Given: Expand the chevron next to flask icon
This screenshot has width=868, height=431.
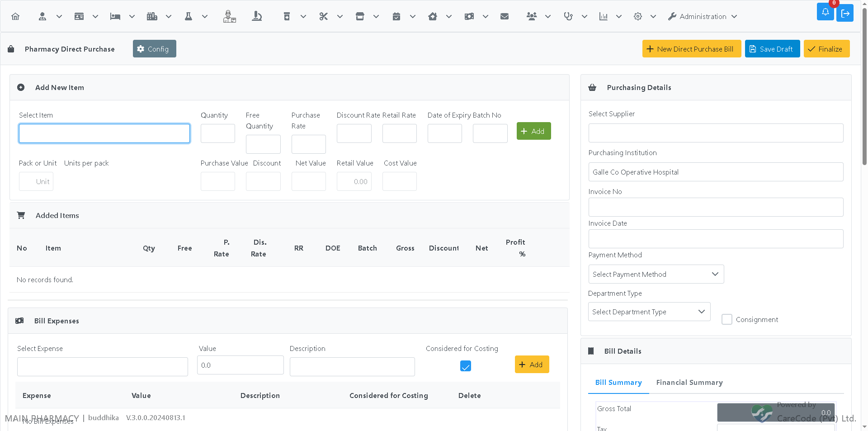Looking at the screenshot, I should (x=205, y=16).
